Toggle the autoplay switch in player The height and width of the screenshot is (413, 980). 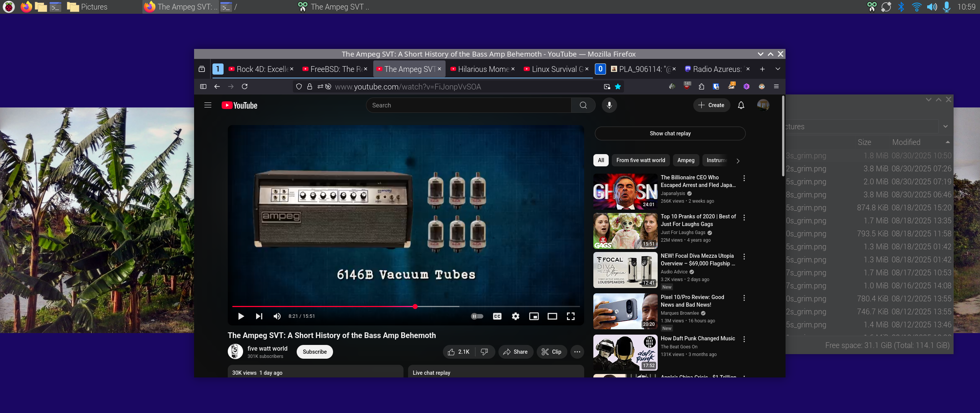(477, 316)
